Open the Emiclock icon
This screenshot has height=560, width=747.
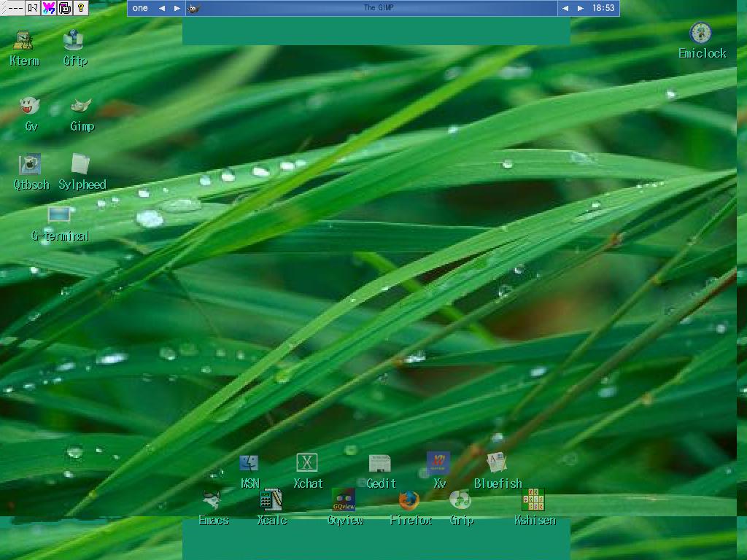coord(701,34)
